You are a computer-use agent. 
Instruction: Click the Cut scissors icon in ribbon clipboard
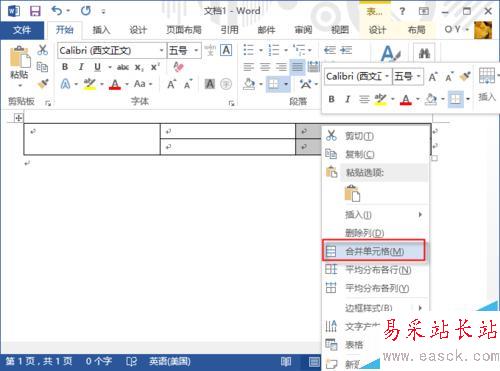pyautogui.click(x=42, y=50)
